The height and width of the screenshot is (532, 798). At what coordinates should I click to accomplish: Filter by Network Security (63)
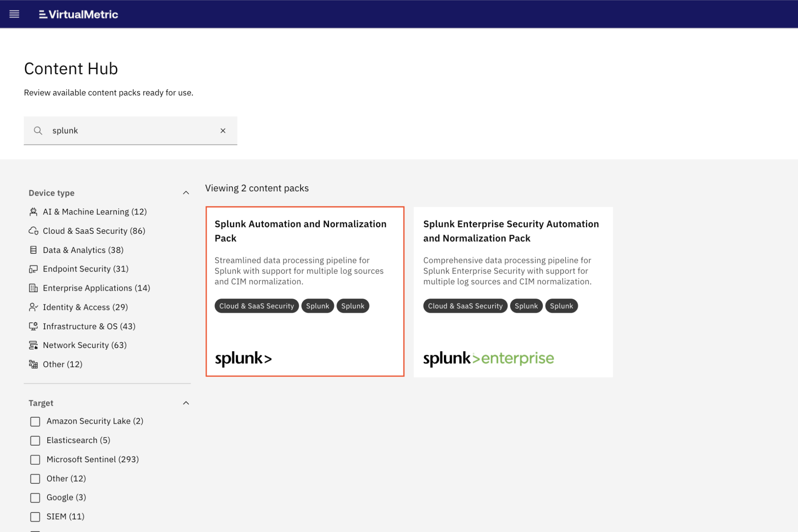[x=85, y=345]
